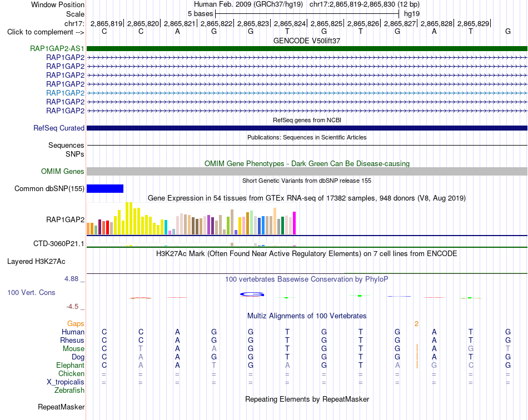528x420 pixels.
Task: Click the X_tropicalis species label
Action: point(66,382)
